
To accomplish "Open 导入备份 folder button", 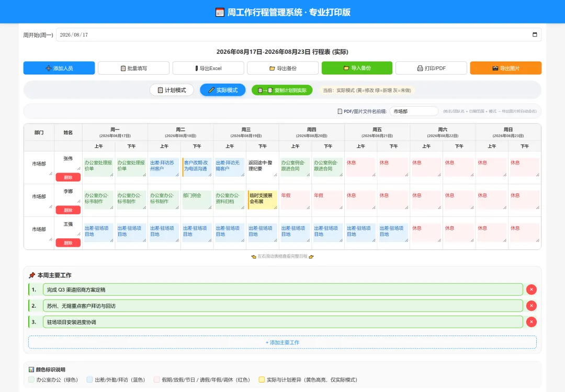I will tap(357, 68).
